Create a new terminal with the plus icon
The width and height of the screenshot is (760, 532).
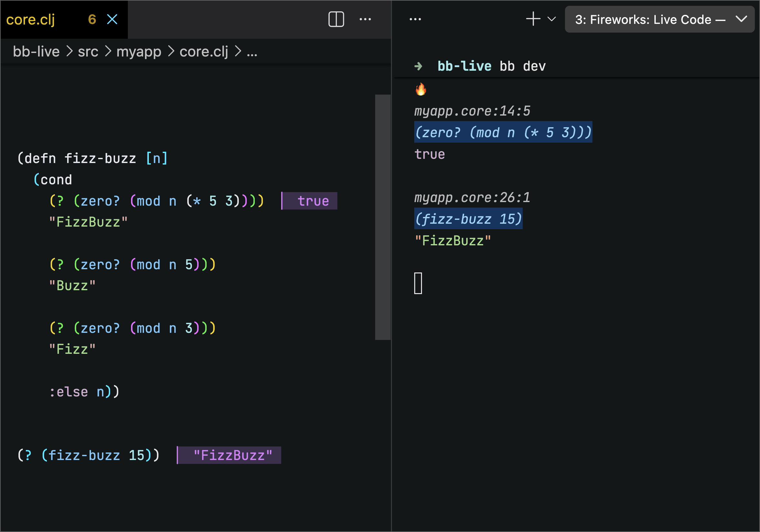[533, 19]
